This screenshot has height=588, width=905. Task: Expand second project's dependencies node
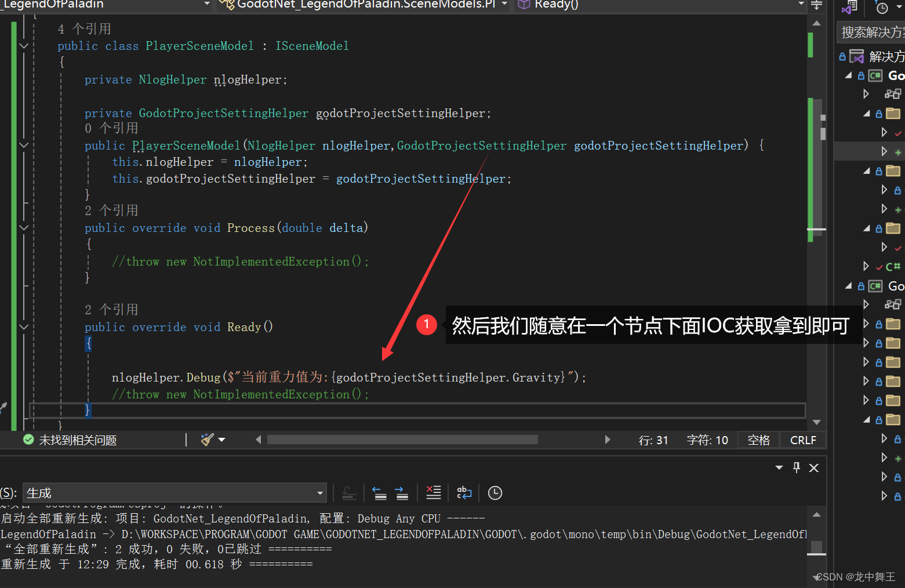(866, 304)
